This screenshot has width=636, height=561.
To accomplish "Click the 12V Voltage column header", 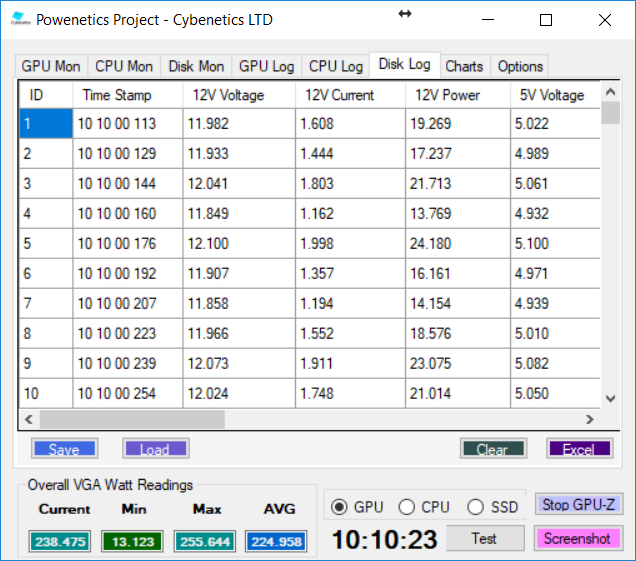I will click(x=239, y=95).
